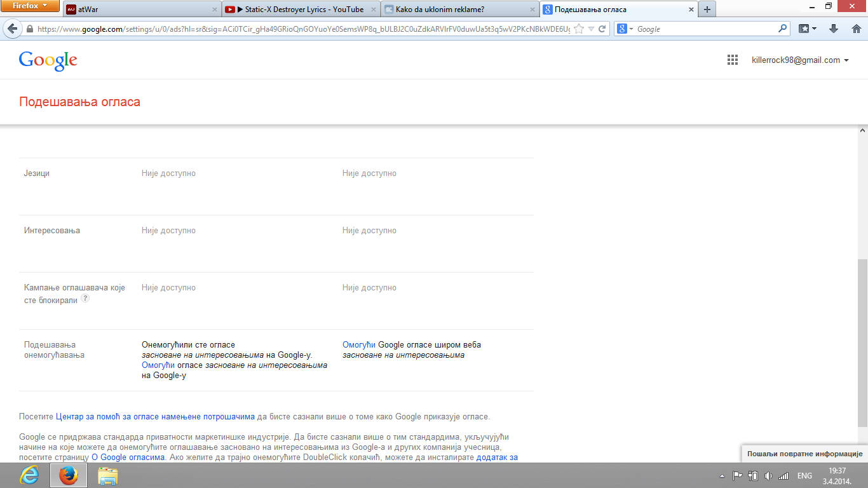The image size is (868, 488).
Task: Close the Подешавања огласа tab
Action: pyautogui.click(x=691, y=10)
